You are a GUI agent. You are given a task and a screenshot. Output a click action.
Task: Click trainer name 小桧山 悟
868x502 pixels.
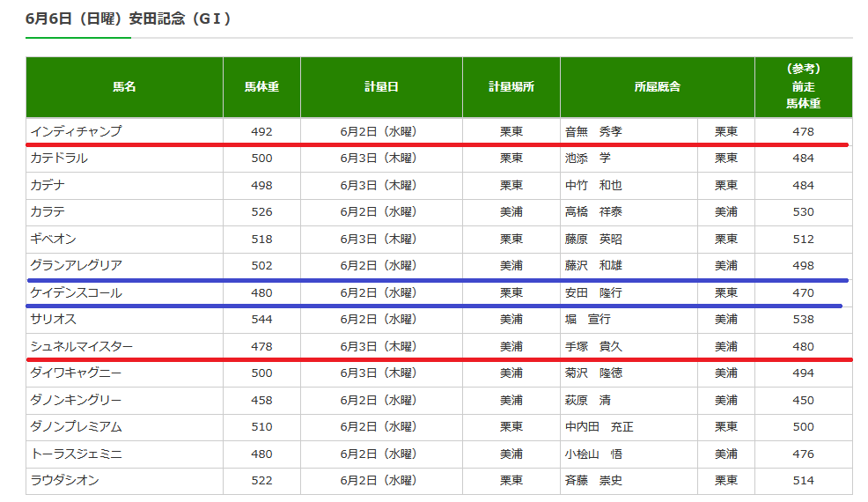[x=593, y=454]
